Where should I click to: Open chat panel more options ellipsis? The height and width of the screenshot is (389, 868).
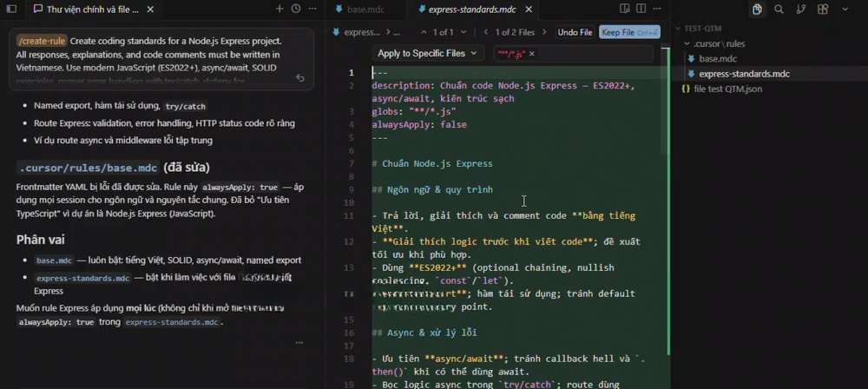[312, 9]
